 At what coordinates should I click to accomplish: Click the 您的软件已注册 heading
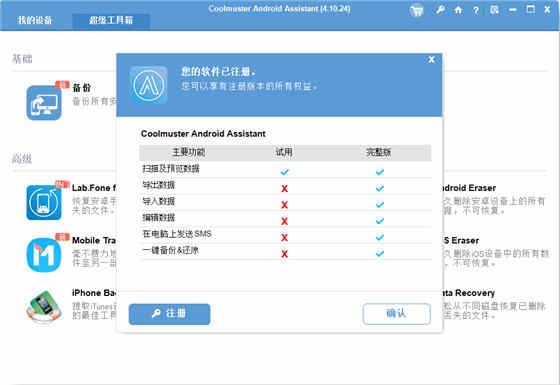[218, 72]
